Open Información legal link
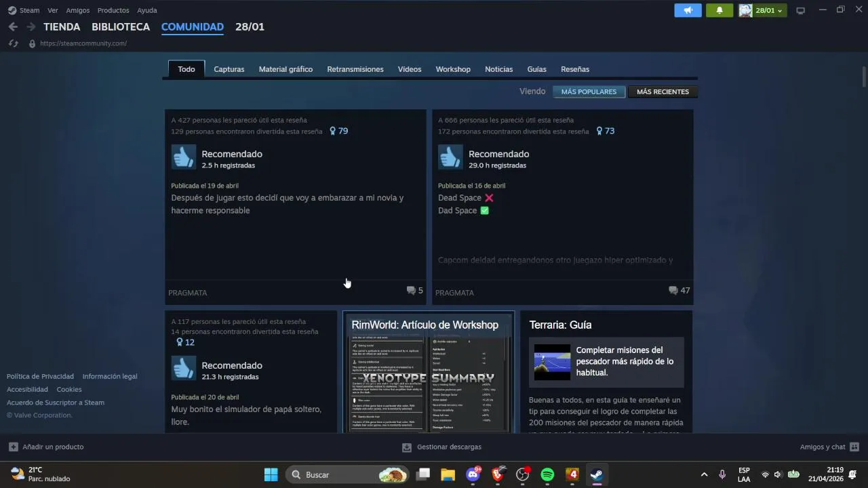Viewport: 868px width, 488px height. click(x=110, y=376)
